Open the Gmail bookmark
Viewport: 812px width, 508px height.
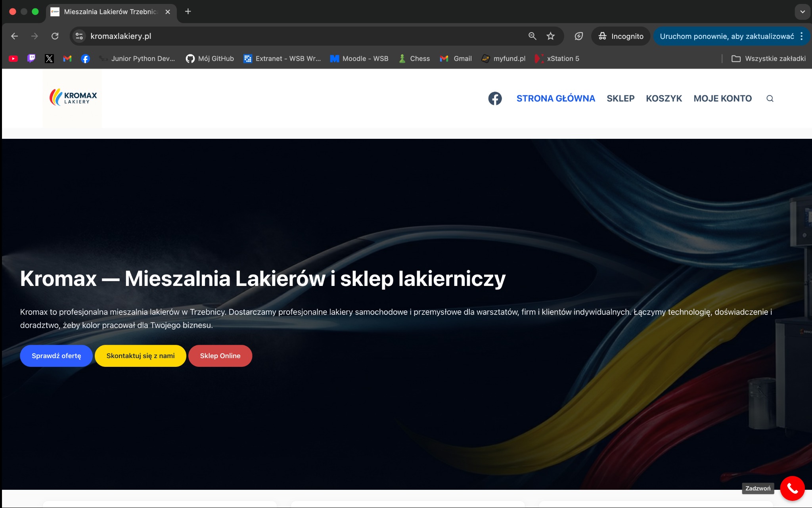(x=456, y=58)
